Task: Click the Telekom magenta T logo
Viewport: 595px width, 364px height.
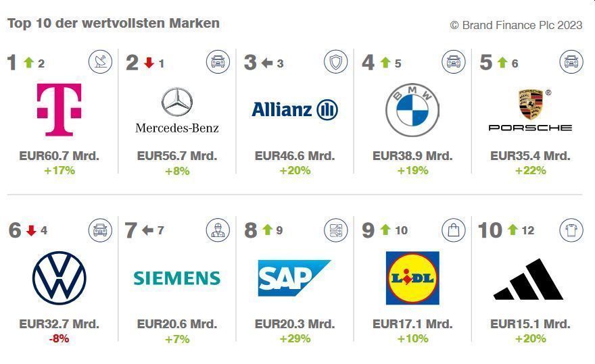Action: click(x=59, y=109)
